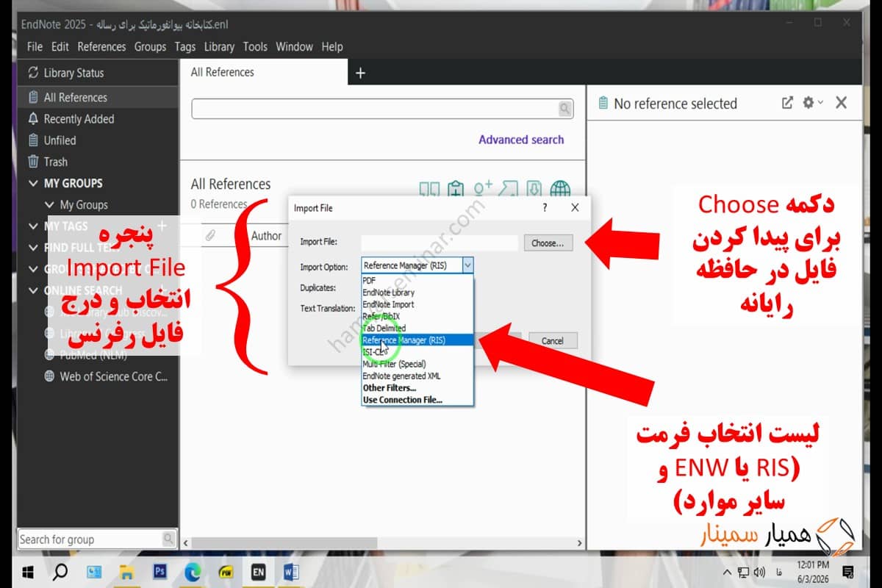Viewport: 882px width, 588px height.
Task: Close the reference panel with the X icon
Action: click(x=842, y=103)
